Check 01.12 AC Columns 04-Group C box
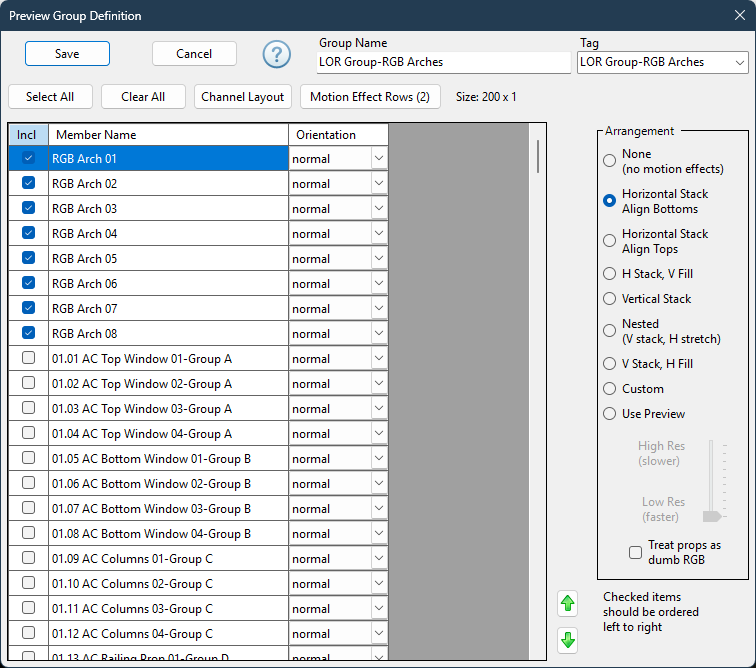 (28, 632)
